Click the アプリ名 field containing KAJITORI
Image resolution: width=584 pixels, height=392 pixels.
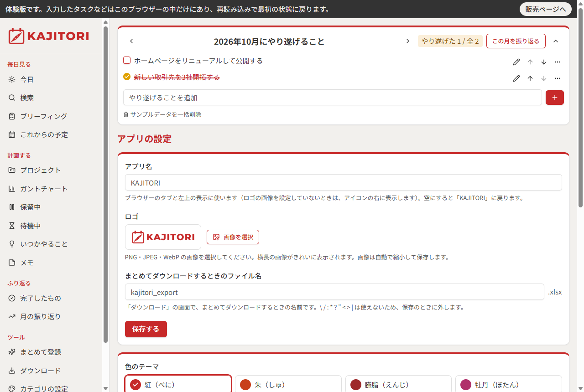coord(344,183)
